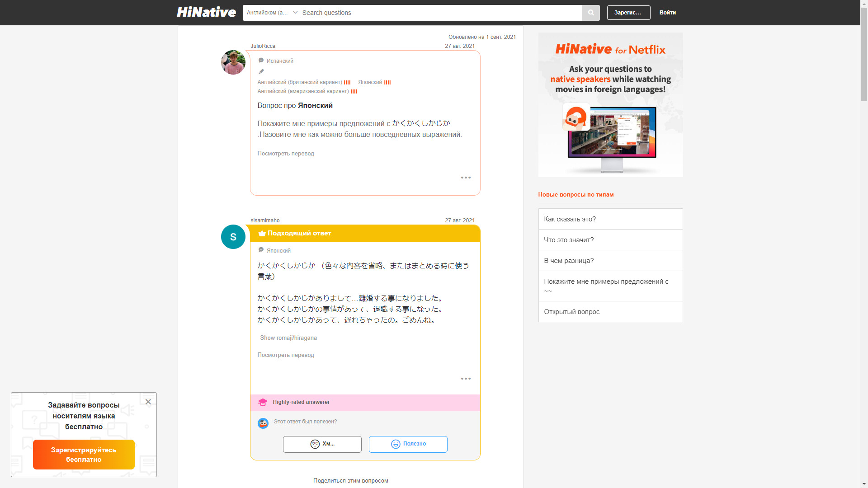Click the Войти login link
The image size is (868, 488).
(667, 13)
